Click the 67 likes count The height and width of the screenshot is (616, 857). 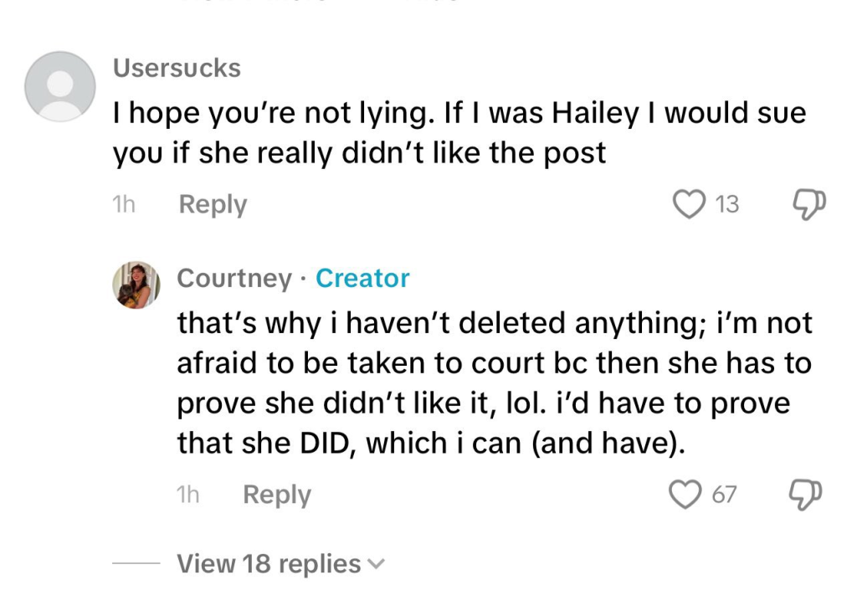point(724,495)
